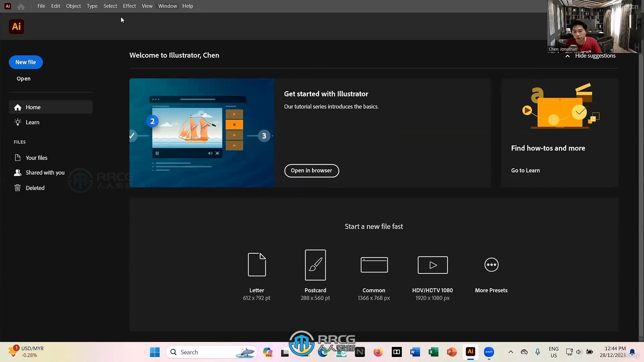Open the File menu
The width and height of the screenshot is (644, 362).
coord(41,6)
